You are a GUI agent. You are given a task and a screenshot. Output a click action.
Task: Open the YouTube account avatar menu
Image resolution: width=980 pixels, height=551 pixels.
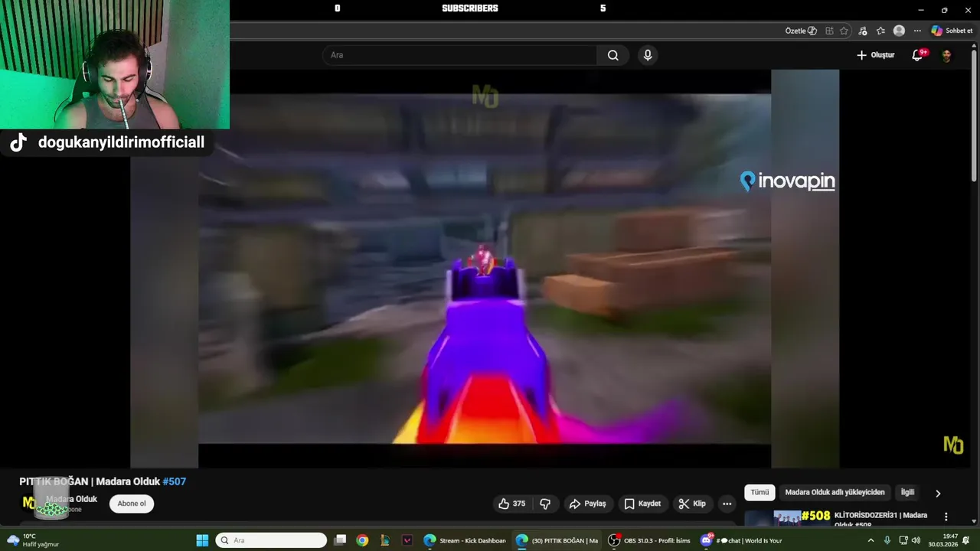[x=946, y=55]
